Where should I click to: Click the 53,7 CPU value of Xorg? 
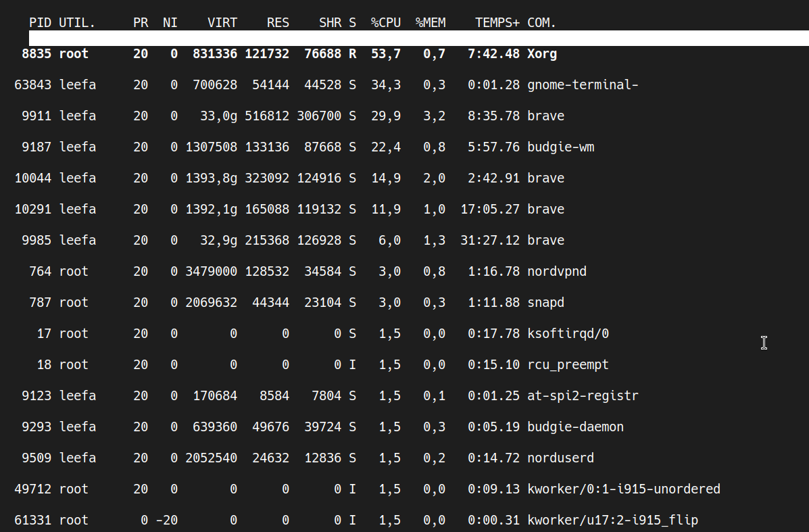coord(385,54)
